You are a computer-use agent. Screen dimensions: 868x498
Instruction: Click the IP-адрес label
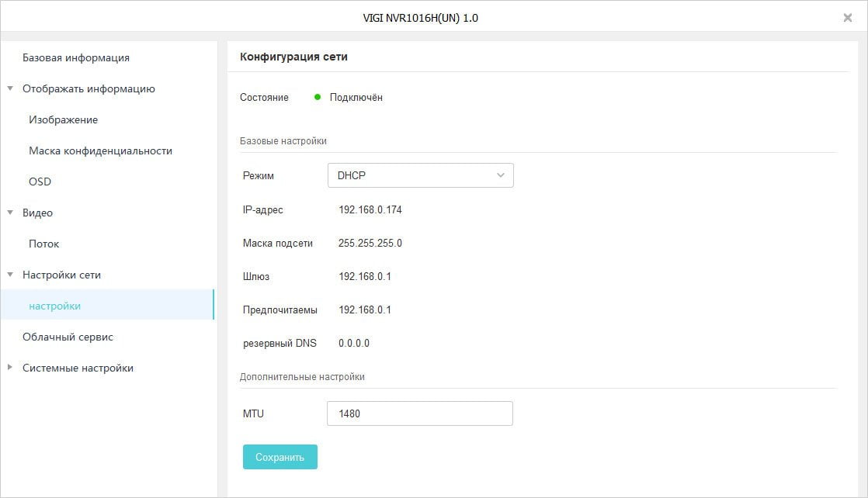[263, 209]
